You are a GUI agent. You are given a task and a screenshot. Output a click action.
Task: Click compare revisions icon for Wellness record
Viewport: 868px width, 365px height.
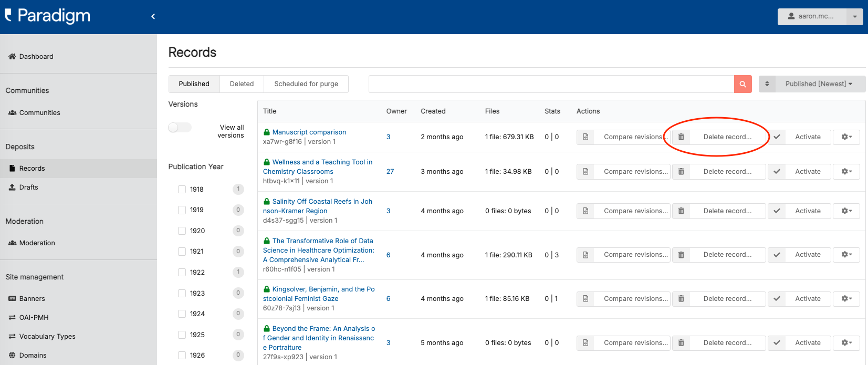click(x=585, y=172)
